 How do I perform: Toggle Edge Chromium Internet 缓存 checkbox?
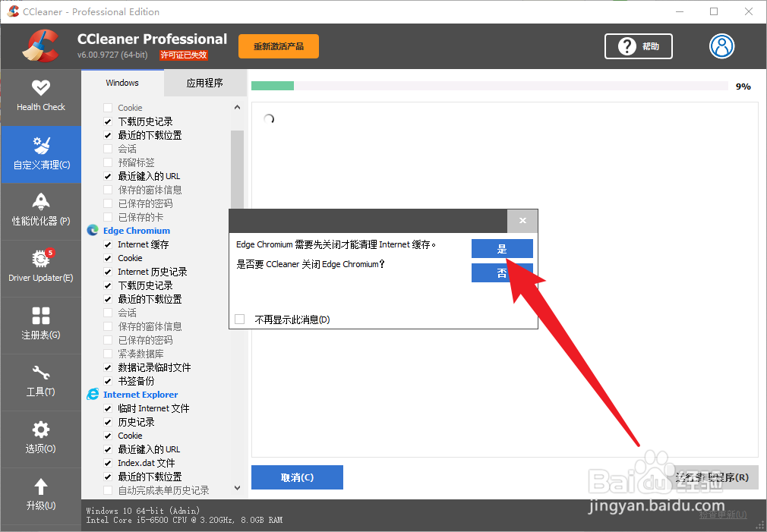(x=108, y=244)
